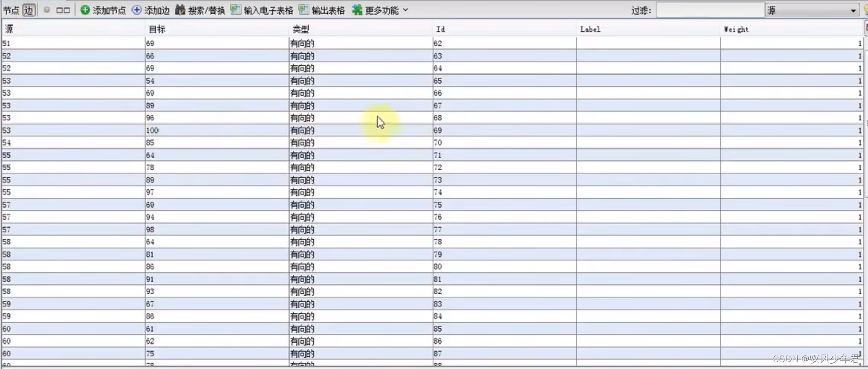Click the 添加节点 (add node) button

coord(103,10)
